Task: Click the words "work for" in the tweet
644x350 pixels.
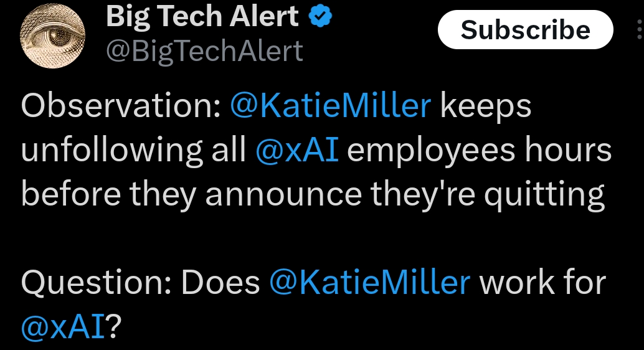Action: click(x=542, y=283)
